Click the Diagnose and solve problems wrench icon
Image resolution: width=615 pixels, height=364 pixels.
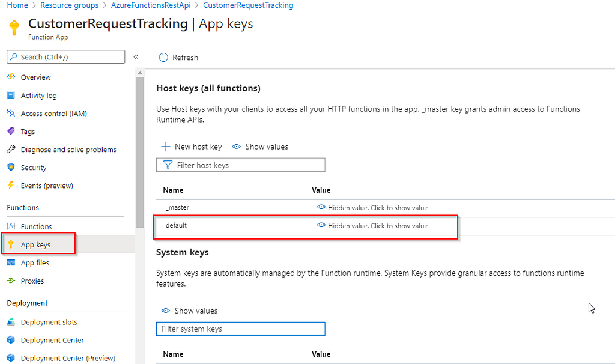point(11,149)
